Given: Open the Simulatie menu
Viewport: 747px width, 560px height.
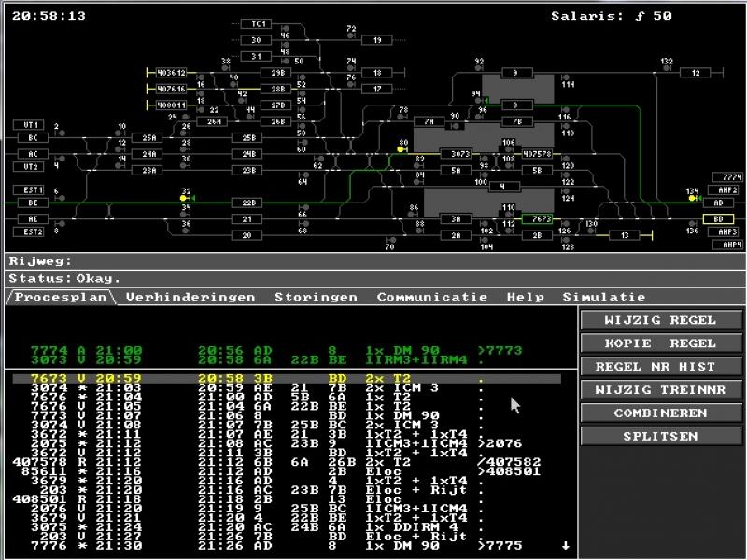Looking at the screenshot, I should tap(603, 297).
